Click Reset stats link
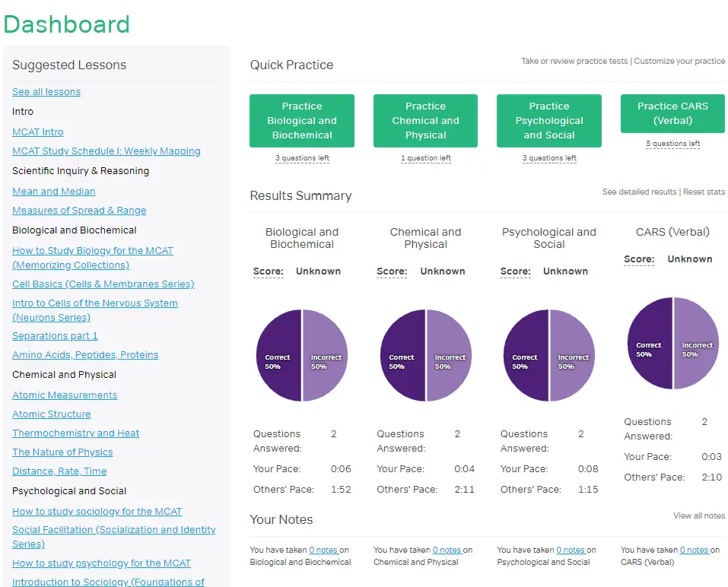 (x=704, y=192)
